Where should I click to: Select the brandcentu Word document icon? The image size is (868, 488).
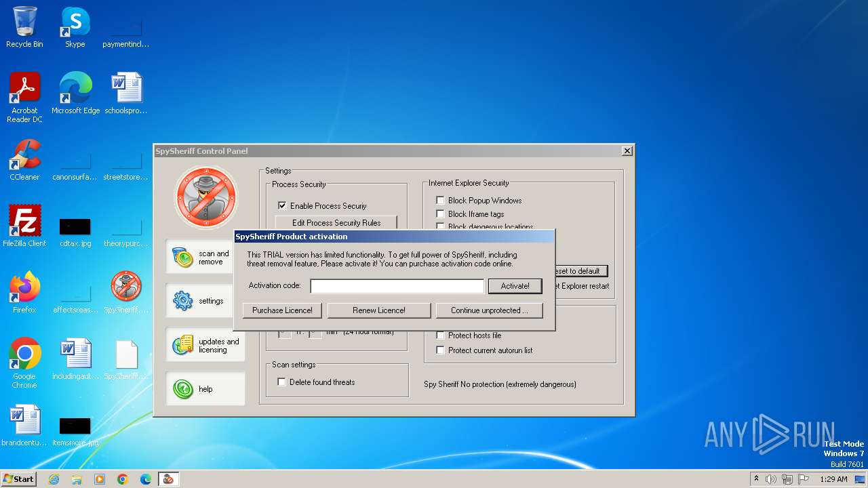click(x=24, y=426)
